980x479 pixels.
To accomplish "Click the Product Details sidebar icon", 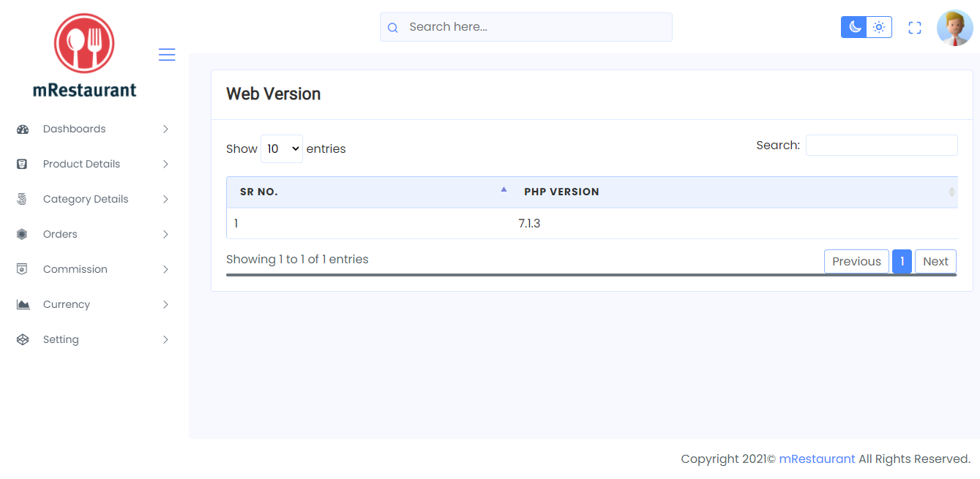I will coord(22,164).
